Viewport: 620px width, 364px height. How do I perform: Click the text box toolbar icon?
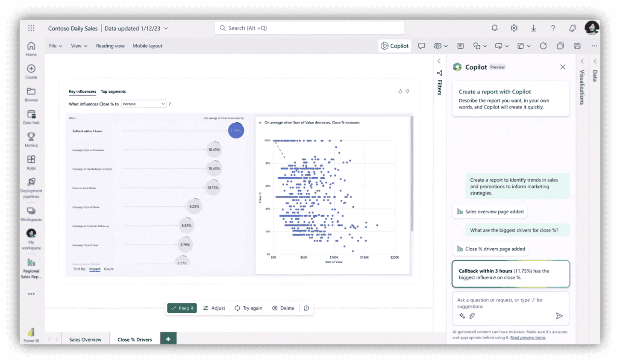point(460,46)
